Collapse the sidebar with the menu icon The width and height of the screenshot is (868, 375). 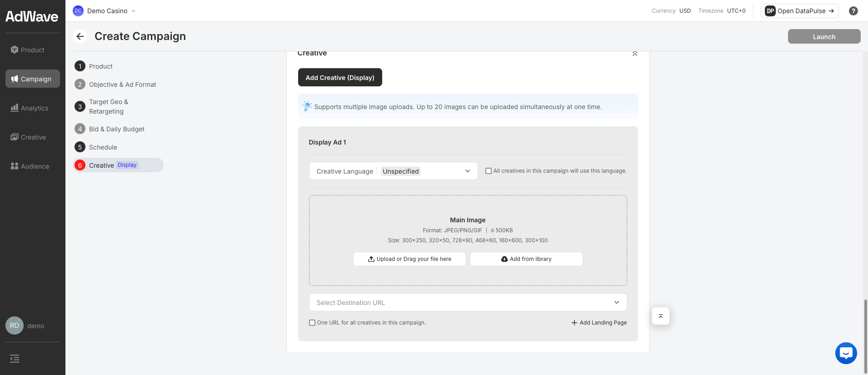click(15, 359)
